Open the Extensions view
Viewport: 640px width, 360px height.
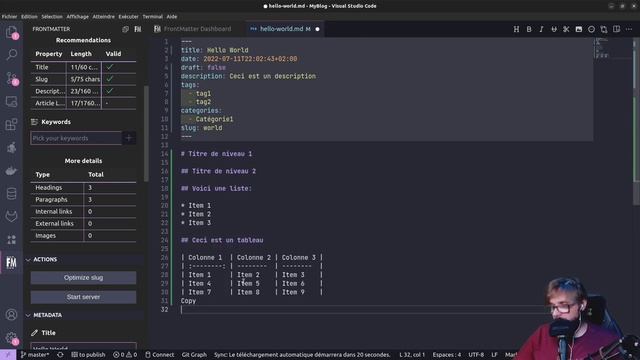11,124
